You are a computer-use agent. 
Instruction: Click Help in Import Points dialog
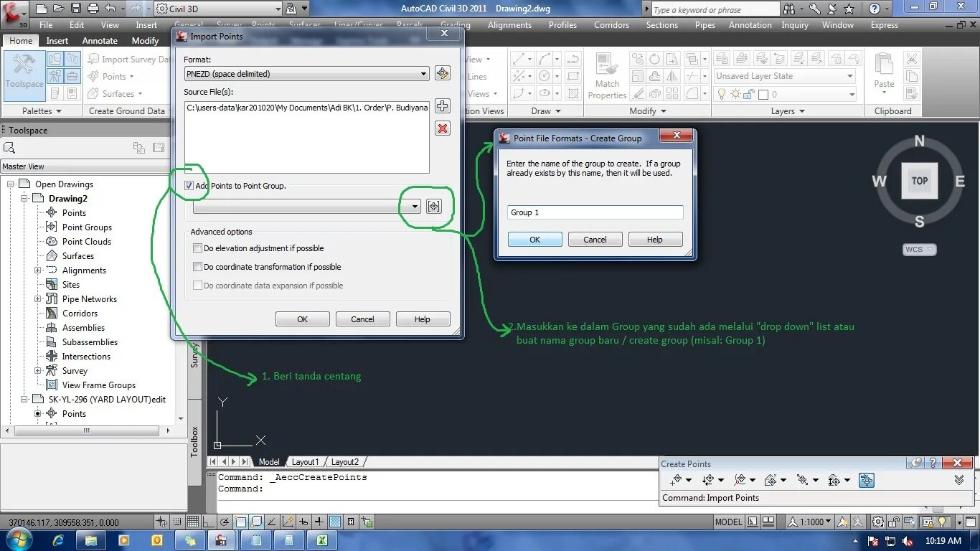coord(423,319)
